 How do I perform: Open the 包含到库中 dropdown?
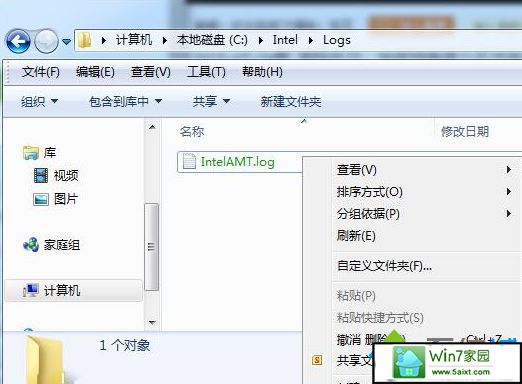(x=125, y=101)
